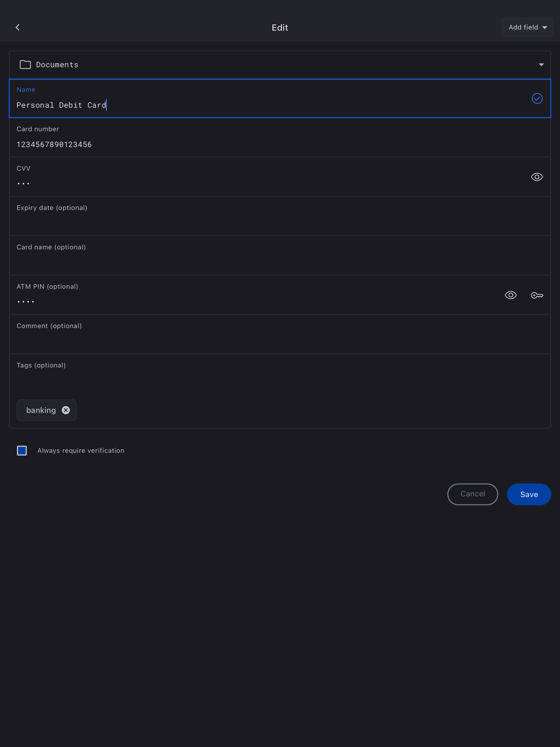Click into the Name field
Screen dimensions: 560x747
point(236,105)
